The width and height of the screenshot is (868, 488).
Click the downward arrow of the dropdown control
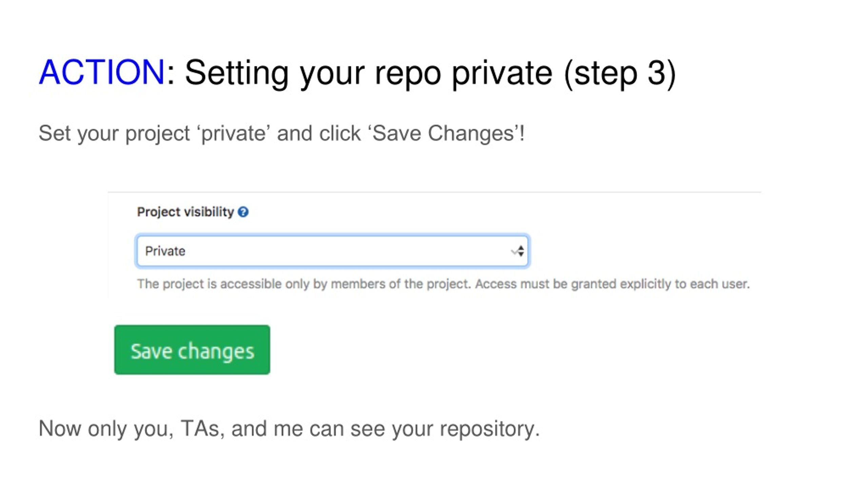[x=521, y=255]
